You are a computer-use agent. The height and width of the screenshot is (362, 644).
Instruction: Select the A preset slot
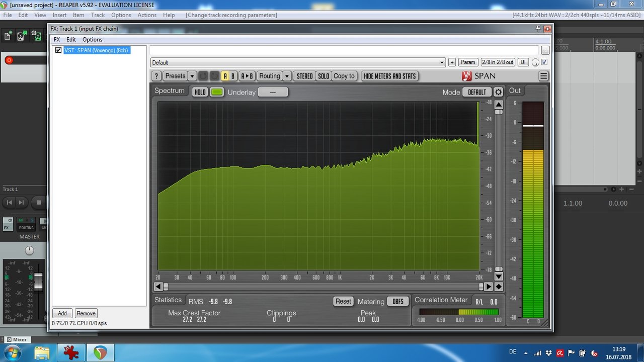tap(225, 76)
